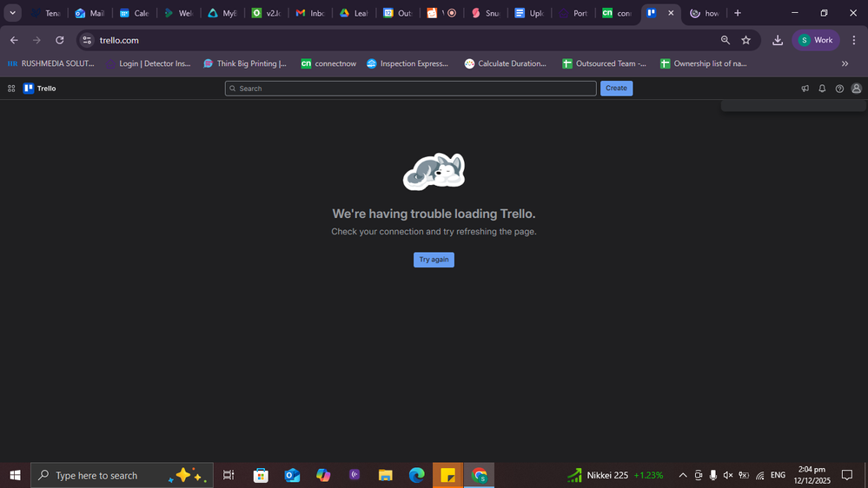
Task: Open the Trello app switcher grid icon
Action: click(x=11, y=89)
